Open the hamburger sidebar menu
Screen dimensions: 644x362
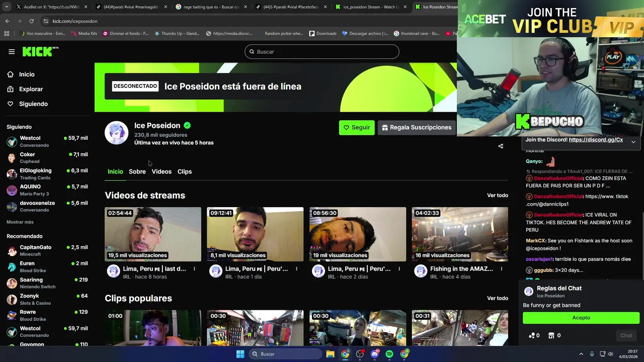pos(12,51)
